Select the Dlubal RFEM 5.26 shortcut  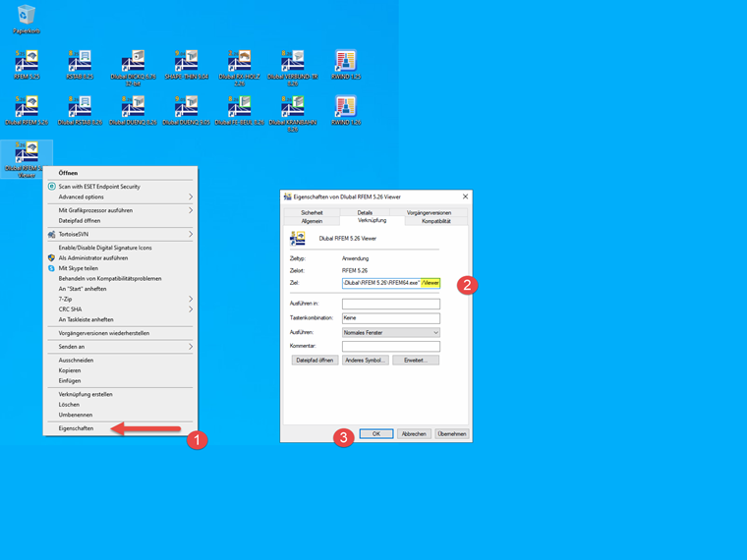pos(27,110)
